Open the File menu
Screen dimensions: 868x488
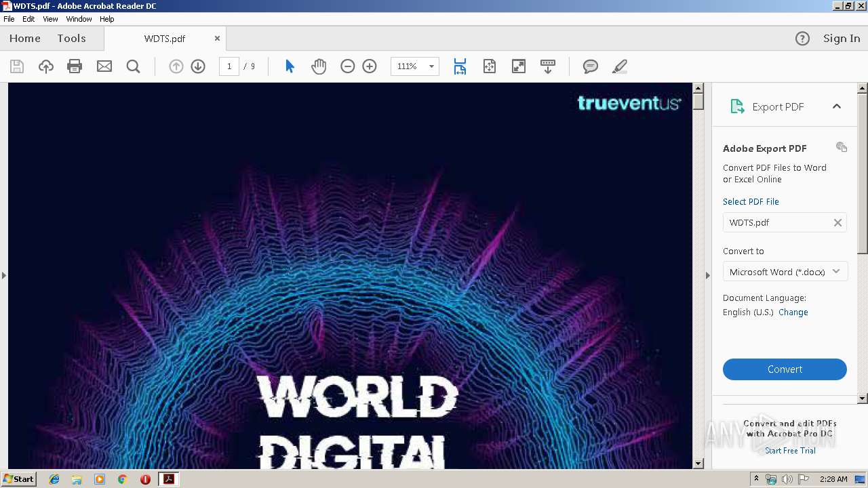(x=9, y=19)
